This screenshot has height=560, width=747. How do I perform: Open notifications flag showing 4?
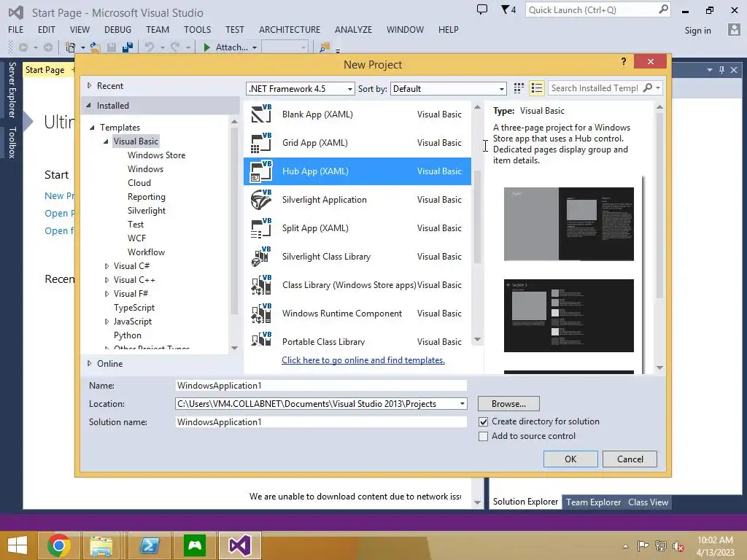pos(508,9)
